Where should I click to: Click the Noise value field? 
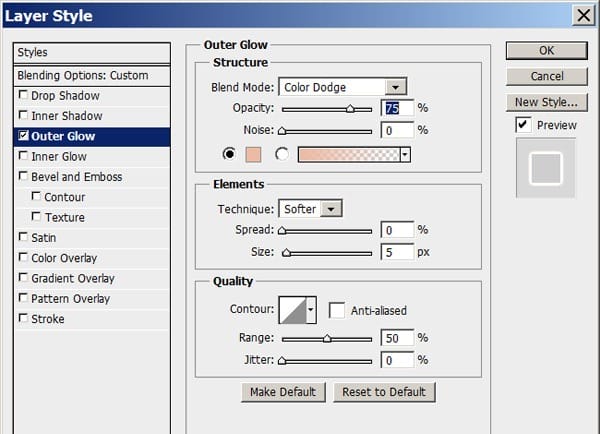pos(398,131)
